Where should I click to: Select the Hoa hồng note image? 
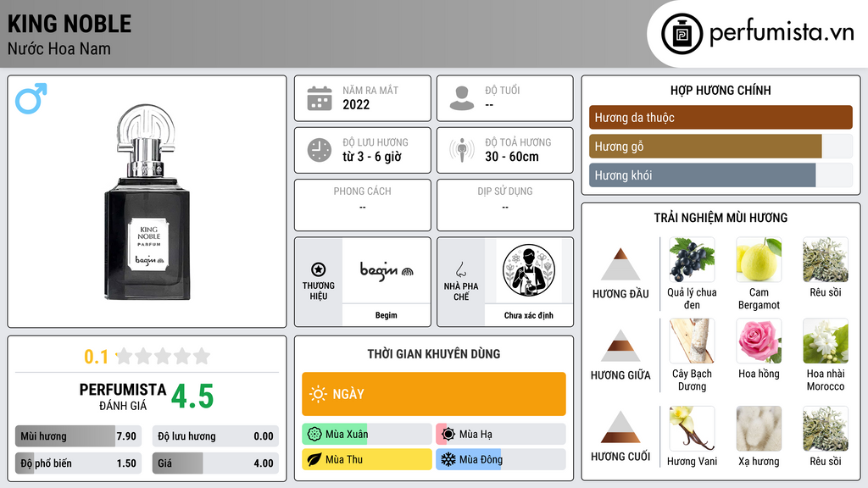click(x=759, y=341)
